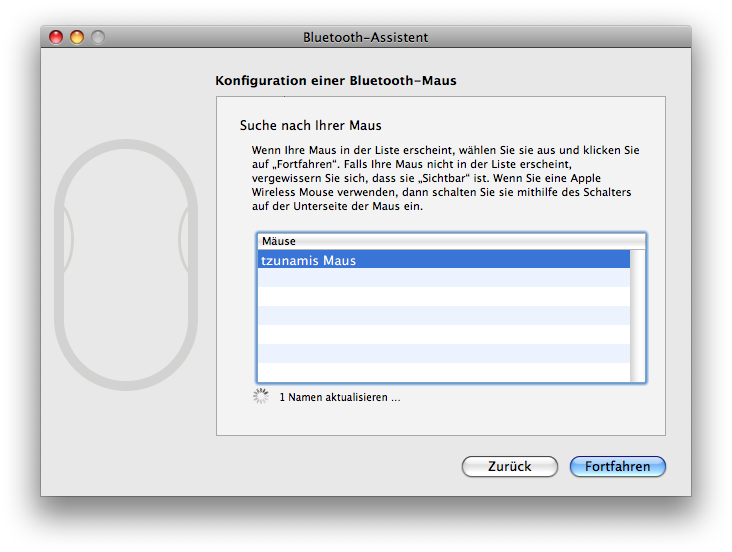Click the Fortfahren button
This screenshot has width=732, height=552.
617,466
